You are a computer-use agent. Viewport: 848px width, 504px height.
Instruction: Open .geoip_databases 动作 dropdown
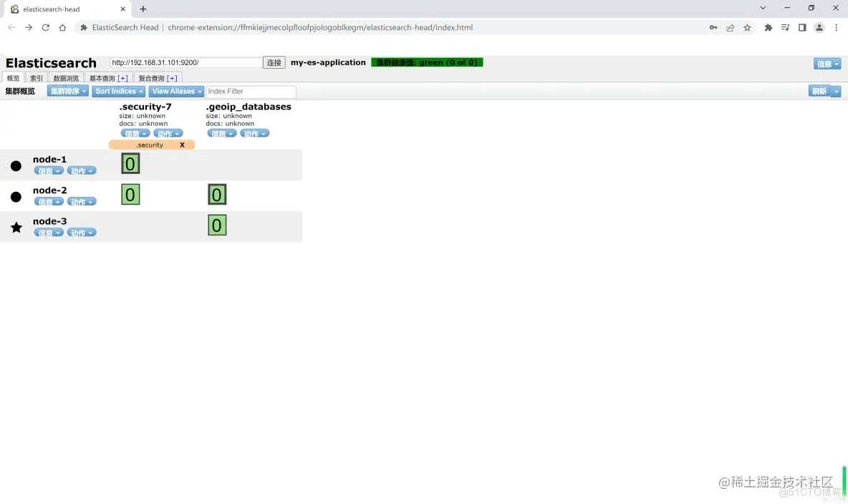coord(255,134)
